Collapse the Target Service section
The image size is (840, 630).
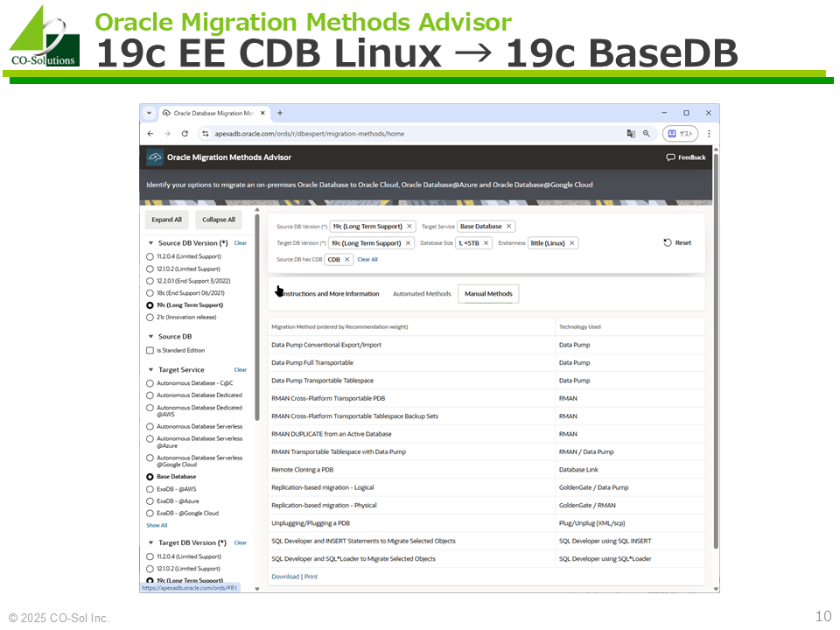coord(150,369)
